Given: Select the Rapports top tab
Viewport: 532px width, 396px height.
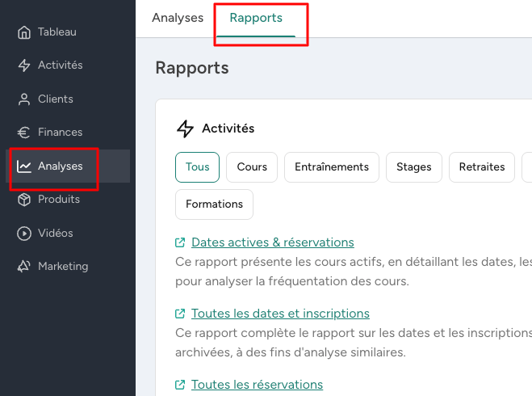Looking at the screenshot, I should (x=256, y=18).
